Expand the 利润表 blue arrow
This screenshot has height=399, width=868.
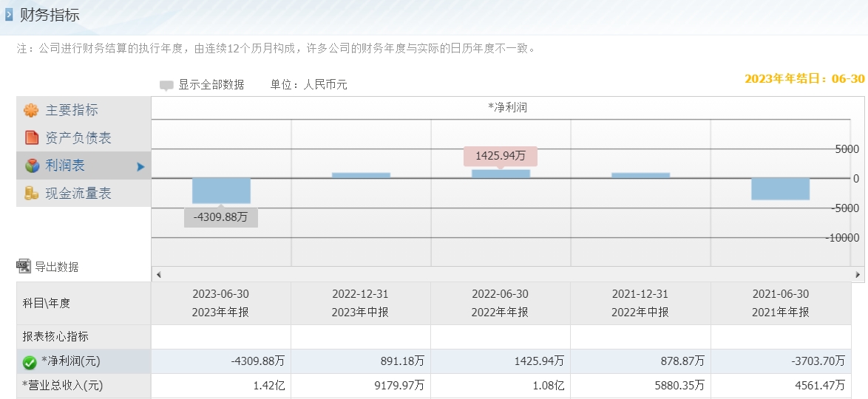140,166
